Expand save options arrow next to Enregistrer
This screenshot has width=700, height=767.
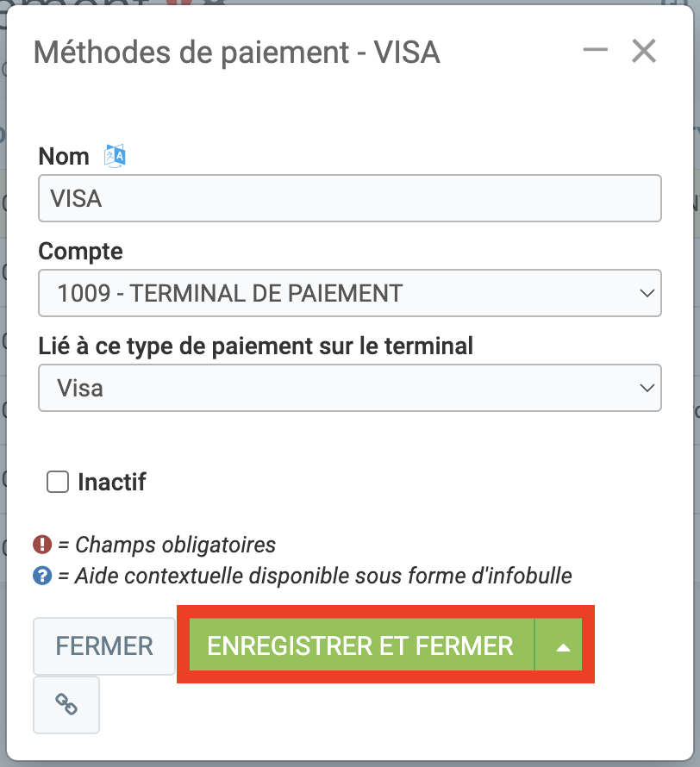tap(563, 646)
